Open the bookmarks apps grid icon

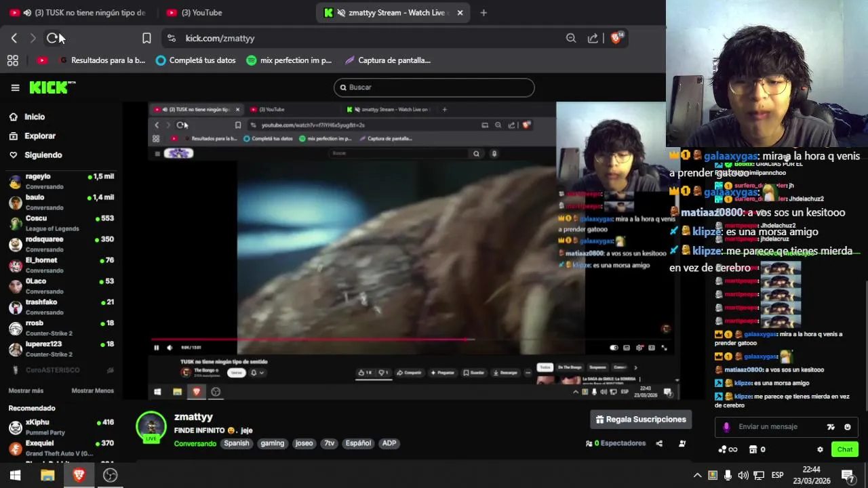(x=13, y=60)
